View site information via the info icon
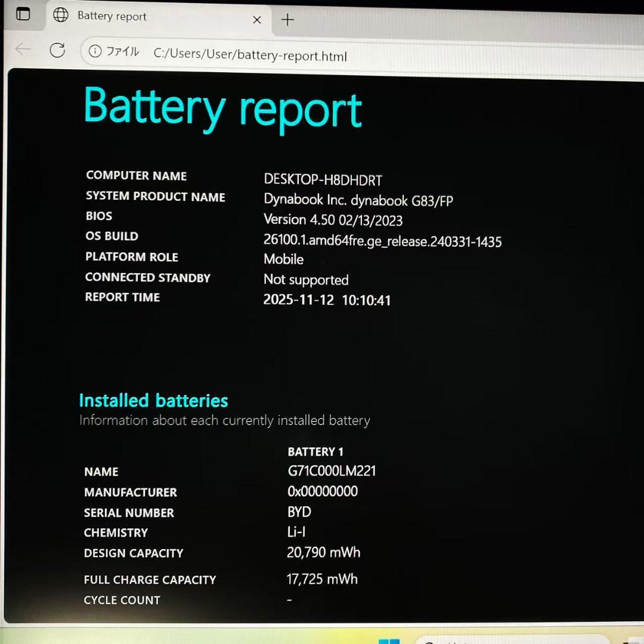 95,52
